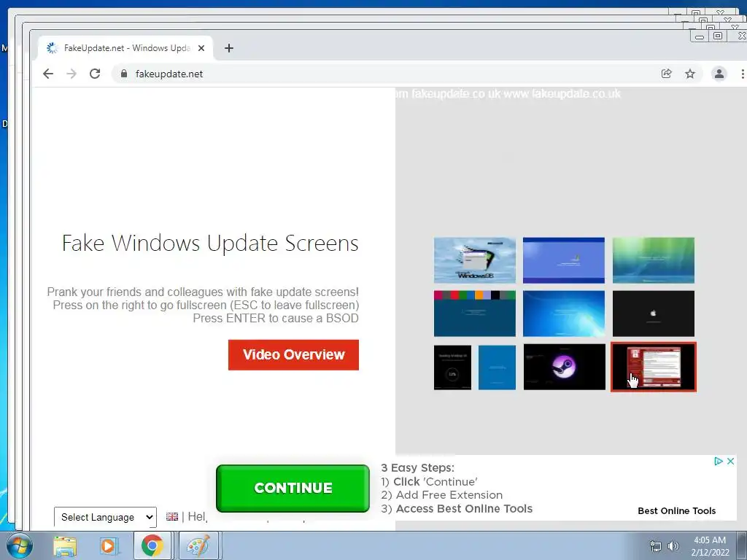Open the Windows Start menu orb
747x560 pixels.
[x=20, y=545]
